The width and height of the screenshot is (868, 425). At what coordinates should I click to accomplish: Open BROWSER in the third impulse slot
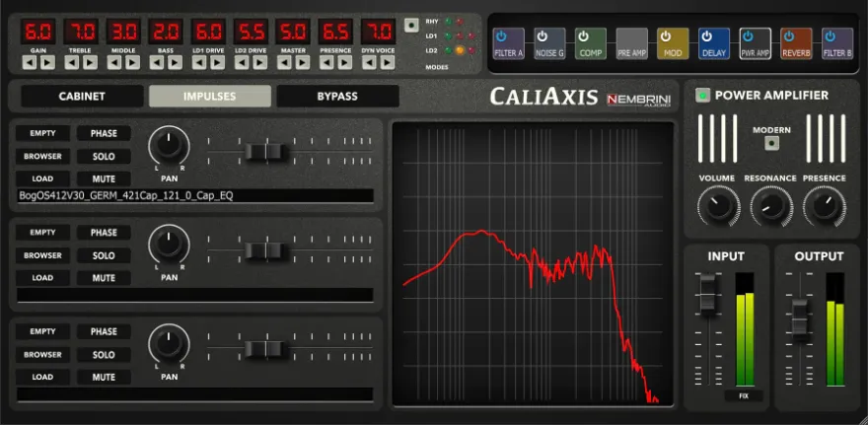[x=42, y=354]
